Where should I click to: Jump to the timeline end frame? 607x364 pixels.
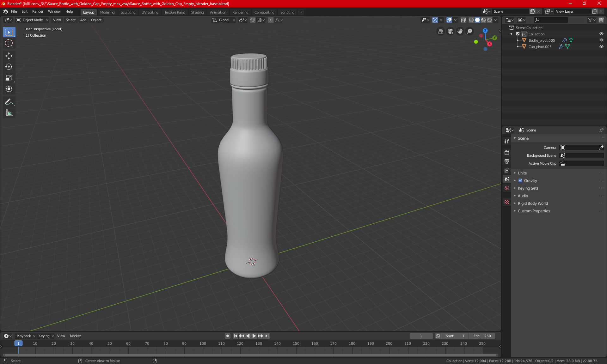click(267, 336)
